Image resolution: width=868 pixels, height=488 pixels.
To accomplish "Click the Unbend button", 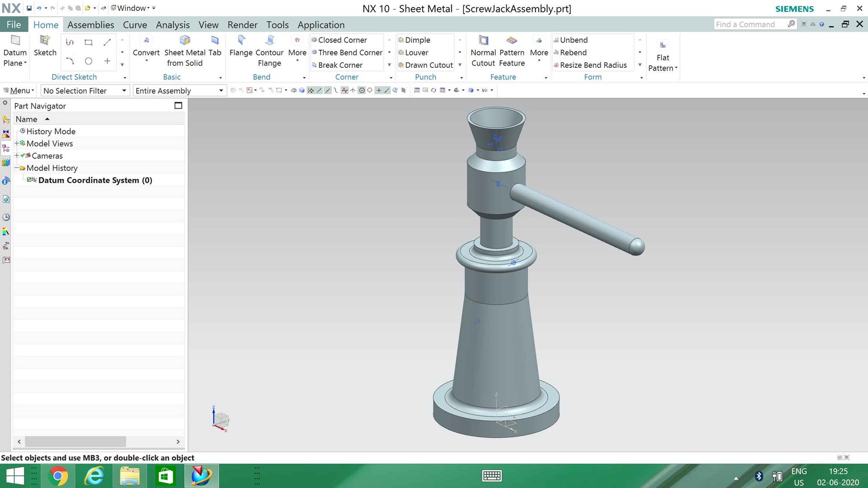I will tap(573, 40).
